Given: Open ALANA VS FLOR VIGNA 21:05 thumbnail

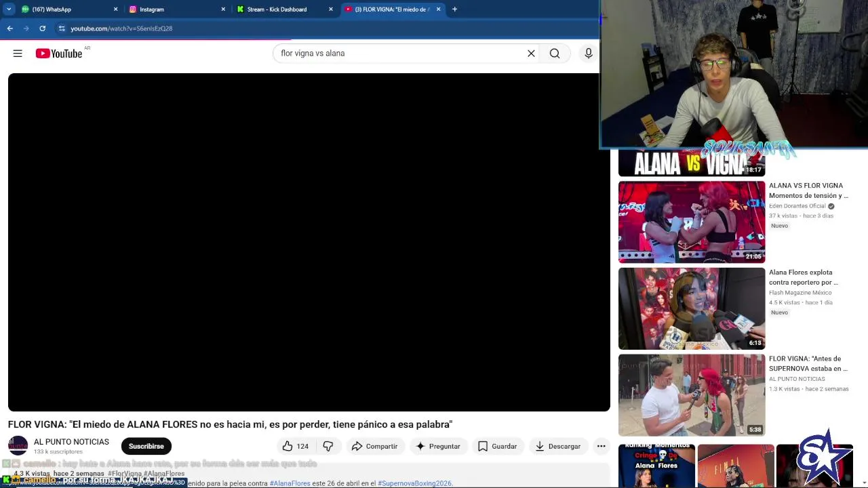Looking at the screenshot, I should coord(692,222).
